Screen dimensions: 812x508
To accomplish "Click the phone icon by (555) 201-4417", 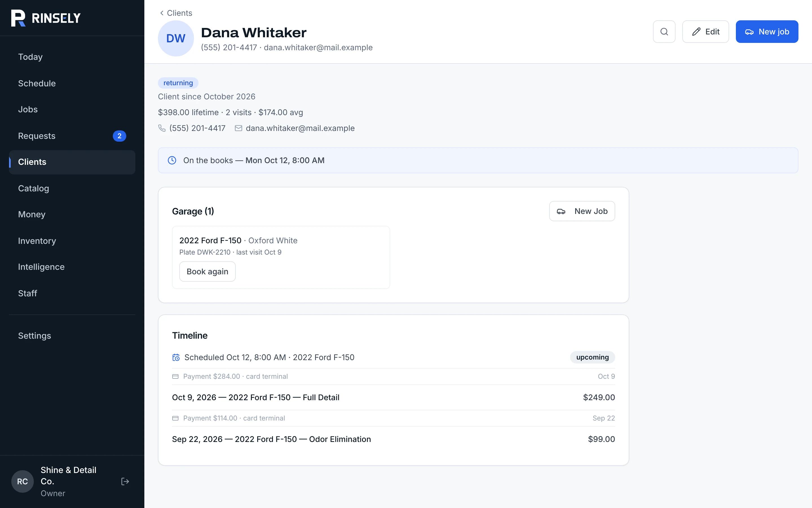I will pyautogui.click(x=162, y=128).
